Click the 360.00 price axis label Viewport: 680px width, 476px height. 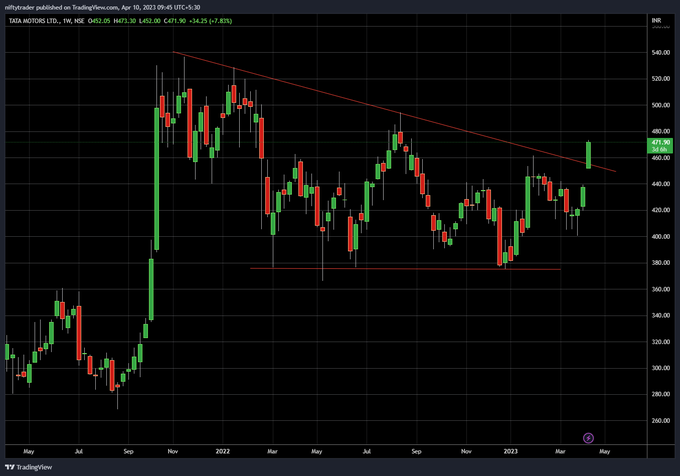(661, 289)
